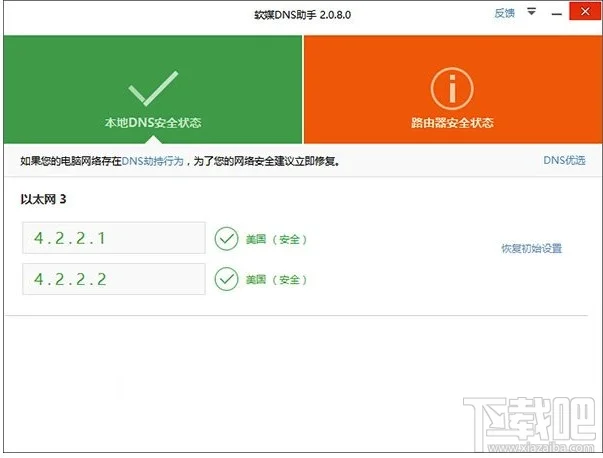The width and height of the screenshot is (603, 458).
Task: Click the check icon beside 4.2.2.1
Action: [226, 239]
